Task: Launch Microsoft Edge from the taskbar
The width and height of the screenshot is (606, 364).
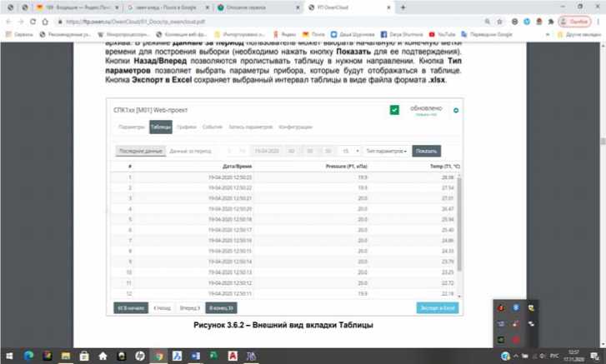Action: tap(28, 356)
